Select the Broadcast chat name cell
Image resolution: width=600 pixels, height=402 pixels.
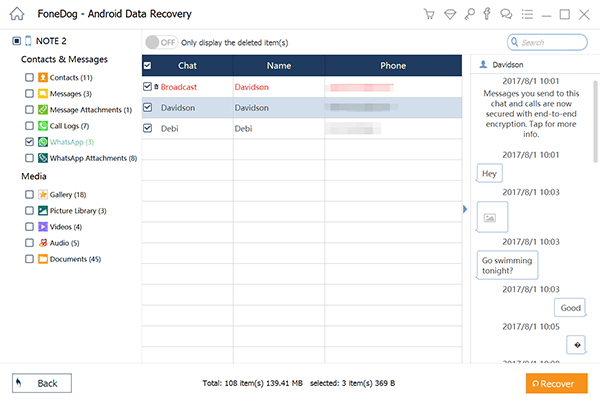pos(179,87)
